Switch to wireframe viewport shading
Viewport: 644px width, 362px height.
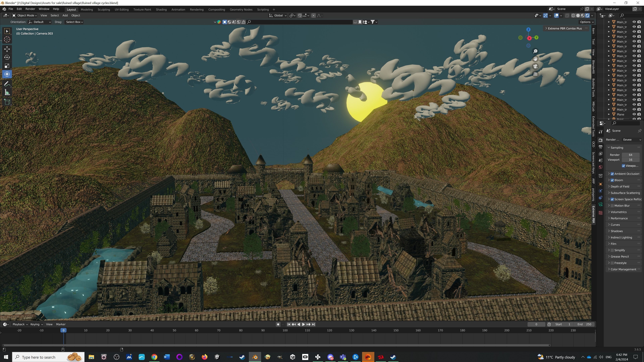pos(573,15)
